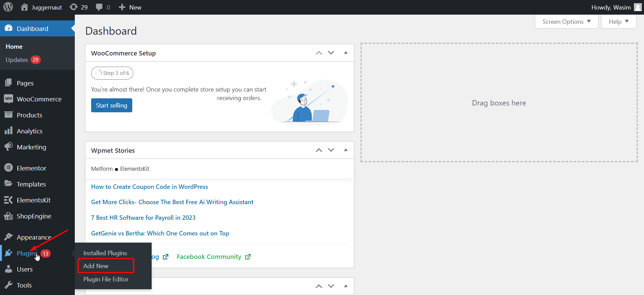The width and height of the screenshot is (644, 295).
Task: Click the WooCommerce woo icon
Action: (x=9, y=99)
